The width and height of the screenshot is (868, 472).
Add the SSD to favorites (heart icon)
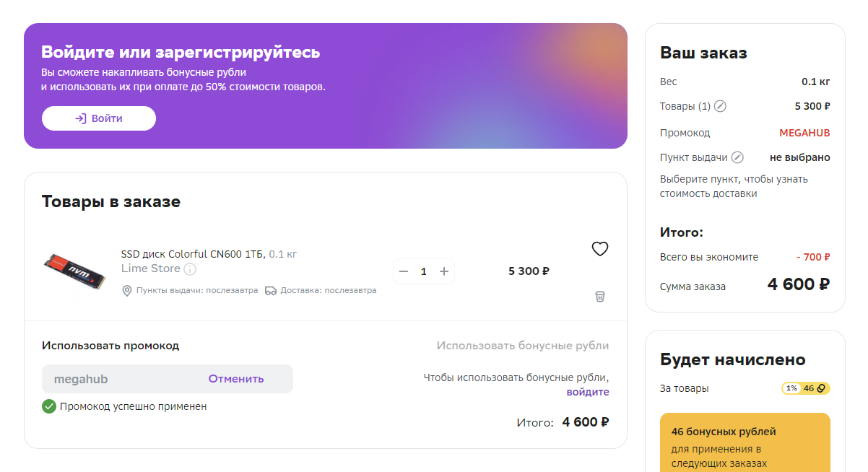click(600, 249)
